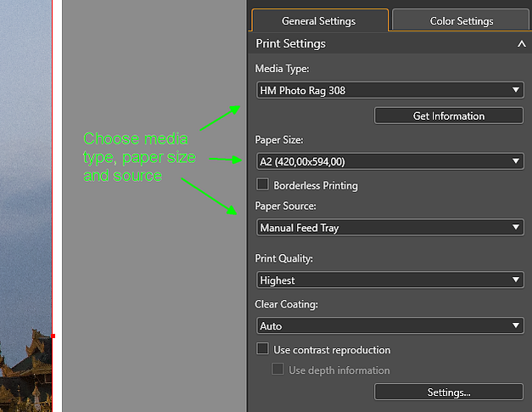Switch to the Color Settings tab
The width and height of the screenshot is (532, 412).
(x=461, y=20)
